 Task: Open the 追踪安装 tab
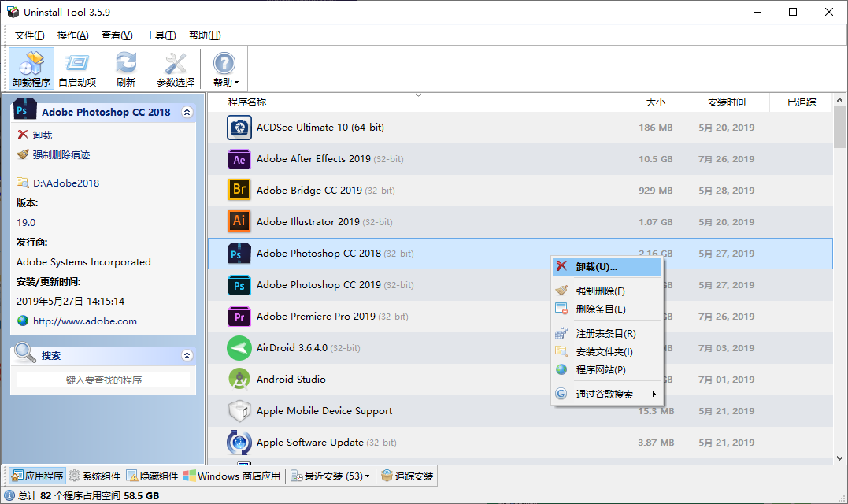click(407, 476)
